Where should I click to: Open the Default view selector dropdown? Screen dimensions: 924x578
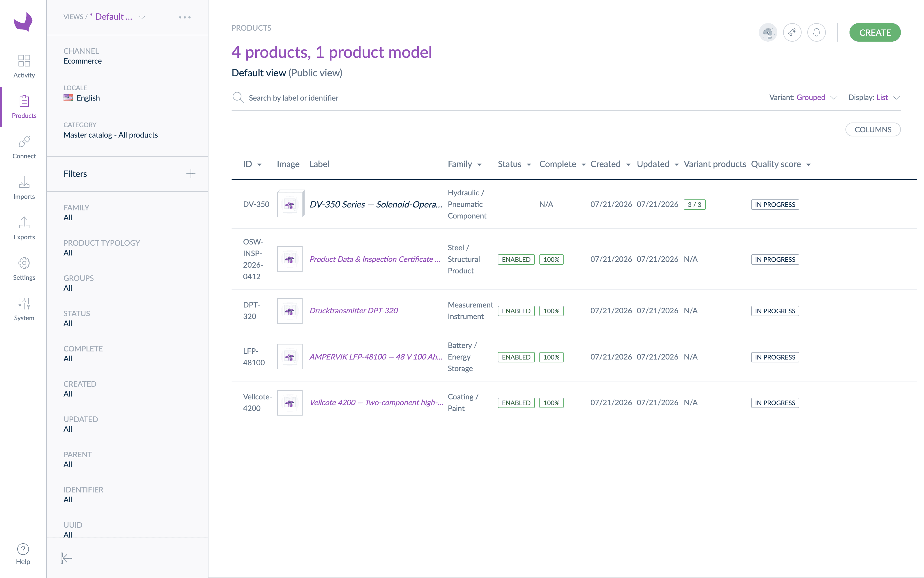pyautogui.click(x=117, y=17)
